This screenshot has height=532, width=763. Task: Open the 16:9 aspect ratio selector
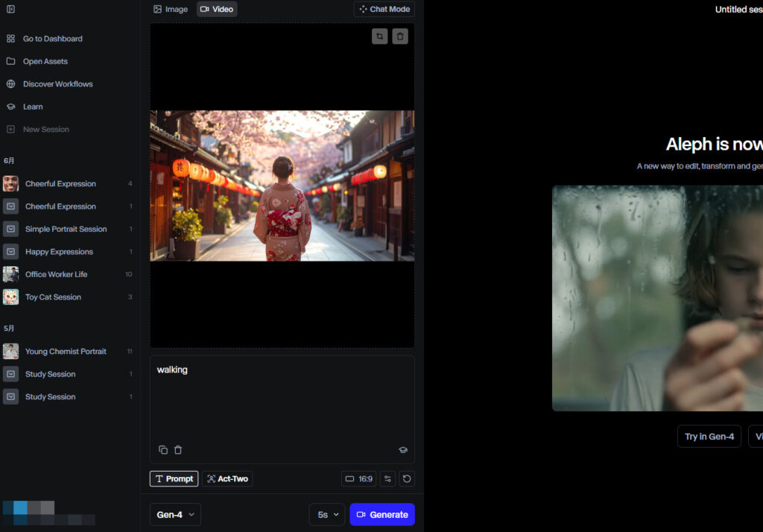pos(358,479)
